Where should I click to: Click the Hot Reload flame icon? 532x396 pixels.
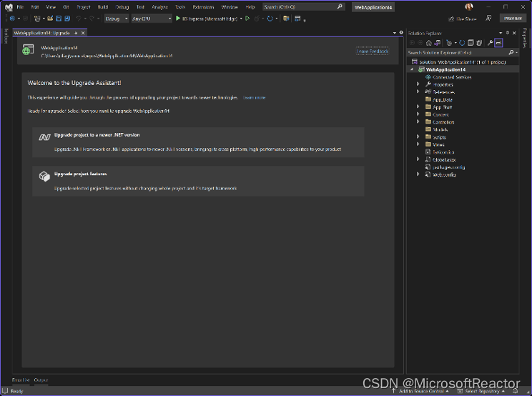click(x=257, y=19)
